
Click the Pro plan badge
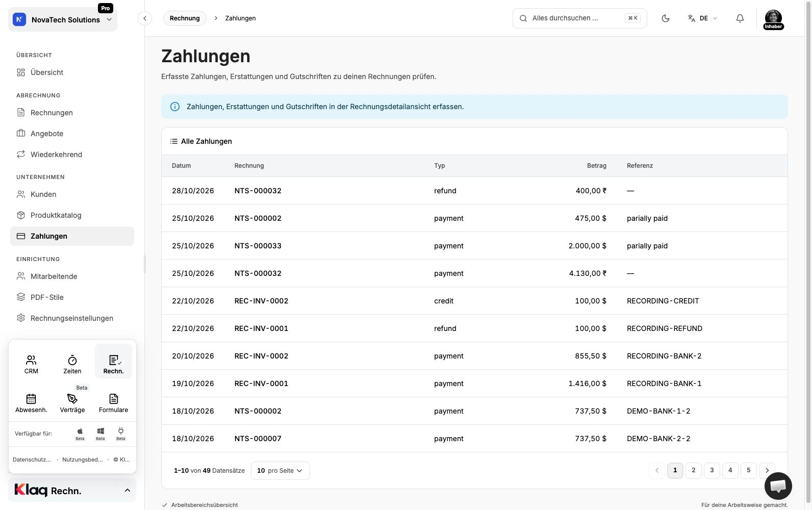(105, 8)
